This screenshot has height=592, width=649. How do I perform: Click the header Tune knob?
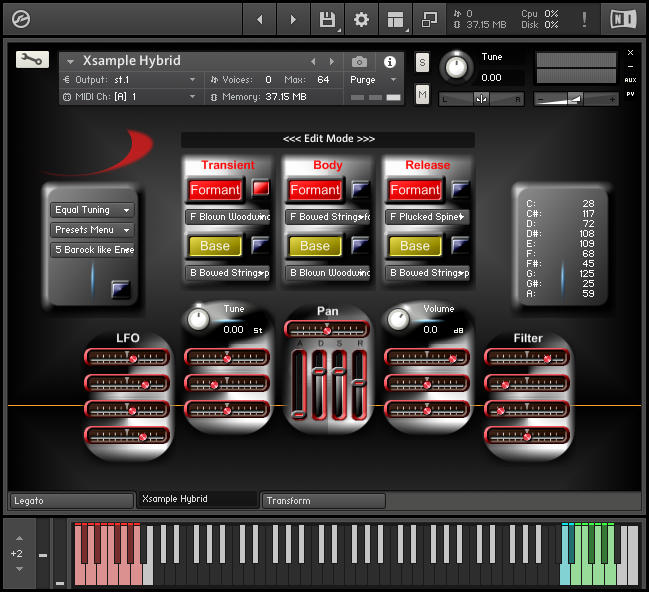coord(457,67)
